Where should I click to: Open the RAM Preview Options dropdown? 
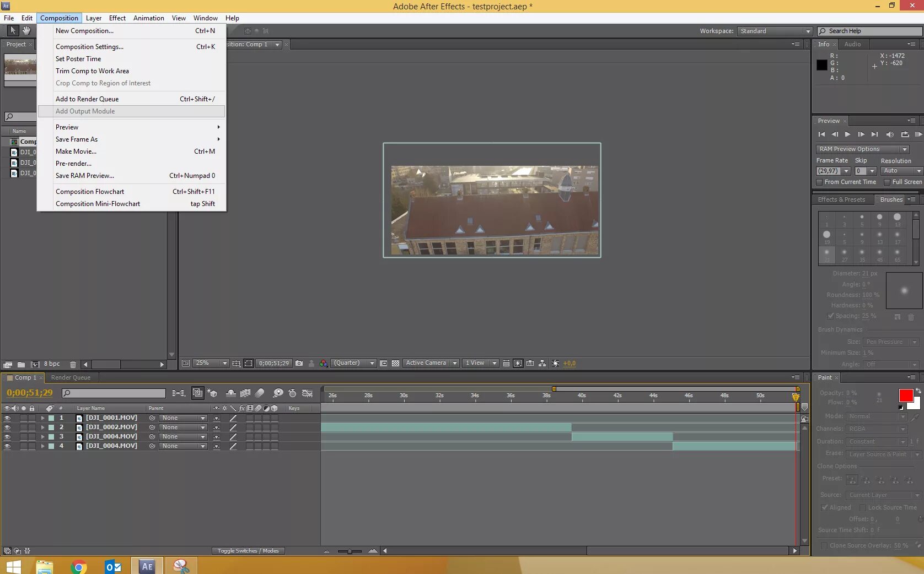pyautogui.click(x=862, y=149)
